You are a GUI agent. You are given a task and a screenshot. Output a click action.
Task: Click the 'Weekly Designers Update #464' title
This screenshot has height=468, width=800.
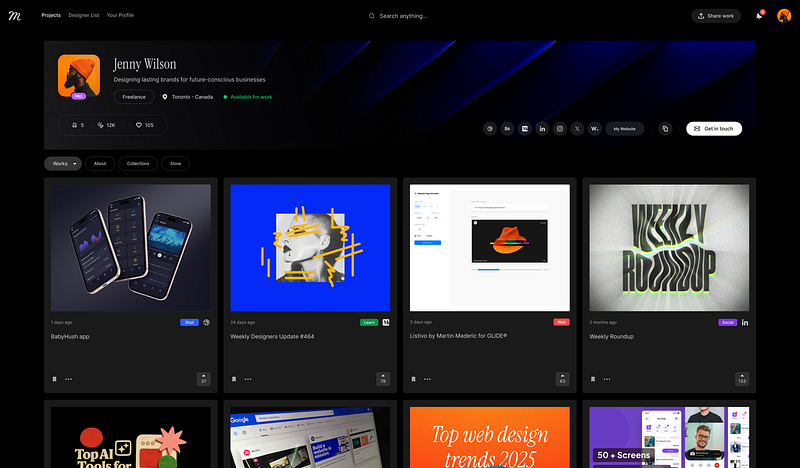(x=272, y=336)
